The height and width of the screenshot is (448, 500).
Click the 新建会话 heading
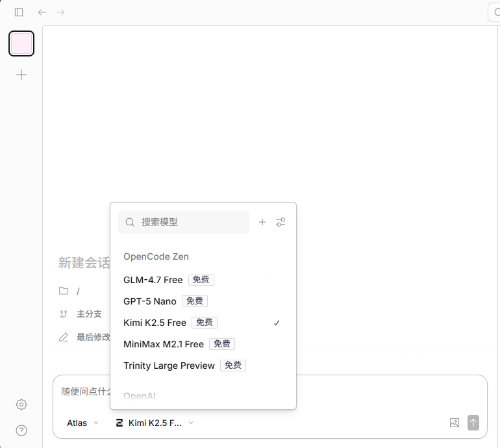pos(84,263)
